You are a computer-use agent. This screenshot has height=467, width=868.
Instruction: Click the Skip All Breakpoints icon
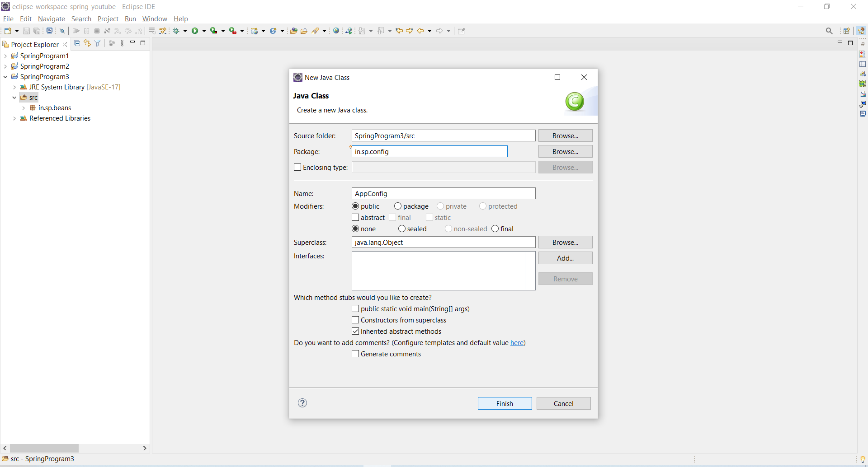pyautogui.click(x=62, y=31)
